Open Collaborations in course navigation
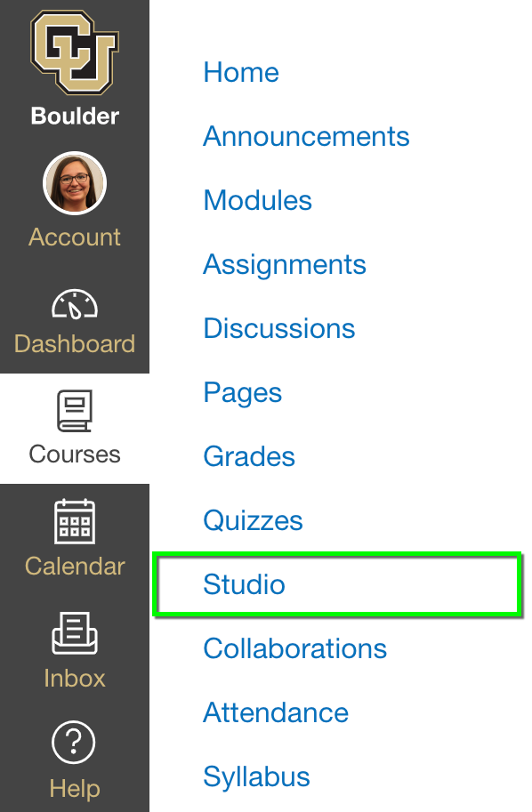Image resolution: width=532 pixels, height=812 pixels. (294, 648)
